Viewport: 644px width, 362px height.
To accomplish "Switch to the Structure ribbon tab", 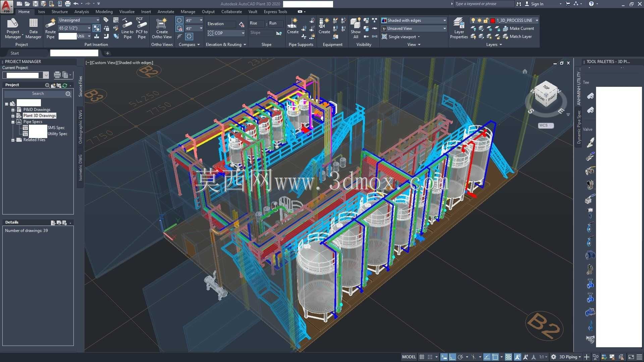I will click(60, 12).
